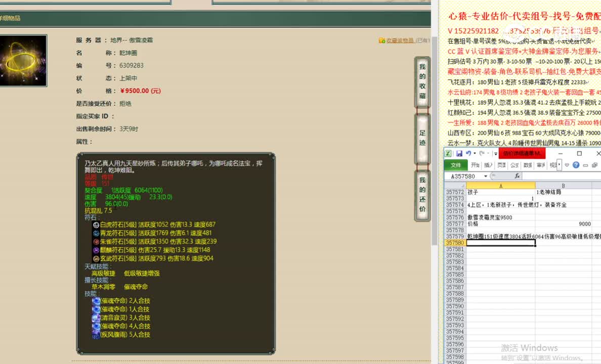Screen dimensions: 601x364
Task: Click the Save icon in Excel toolbar
Action: 459,153
